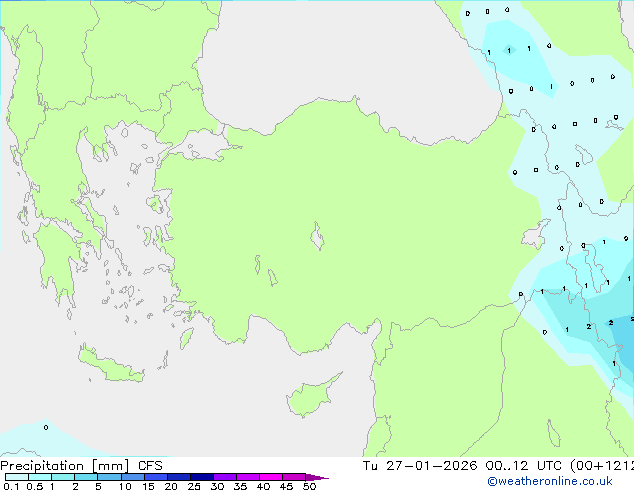Pick the 40–45 mm magenta legend swatch

271,477
